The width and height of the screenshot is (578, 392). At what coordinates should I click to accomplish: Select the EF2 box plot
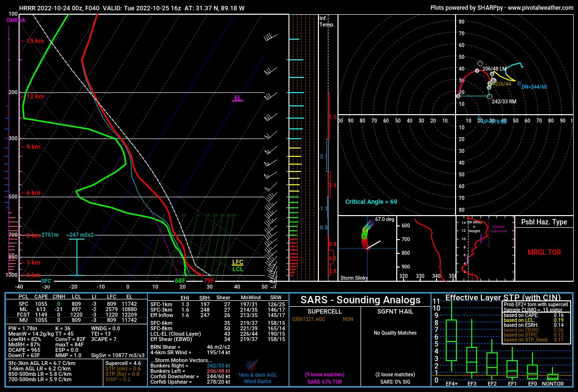(x=492, y=361)
